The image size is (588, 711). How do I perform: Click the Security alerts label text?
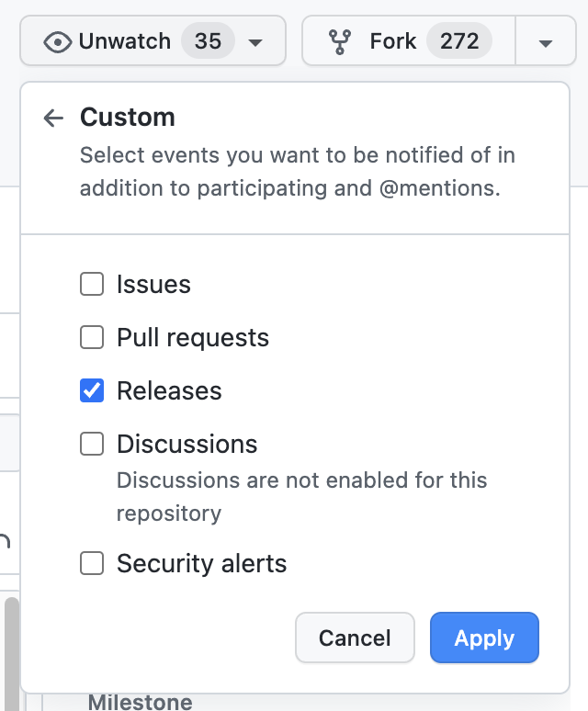(x=201, y=563)
